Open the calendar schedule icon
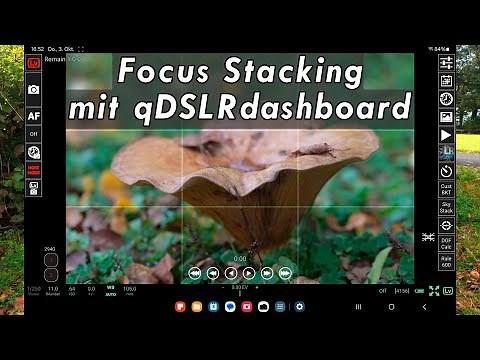Image resolution: width=480 pixels, height=360 pixels. pyautogui.click(x=446, y=81)
